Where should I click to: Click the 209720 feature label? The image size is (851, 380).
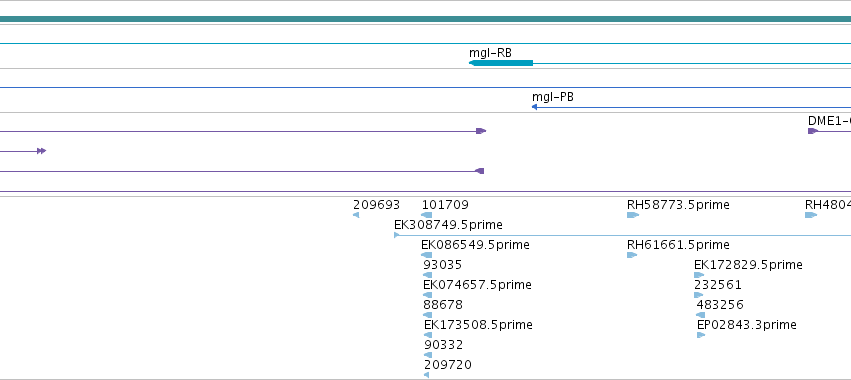click(448, 365)
